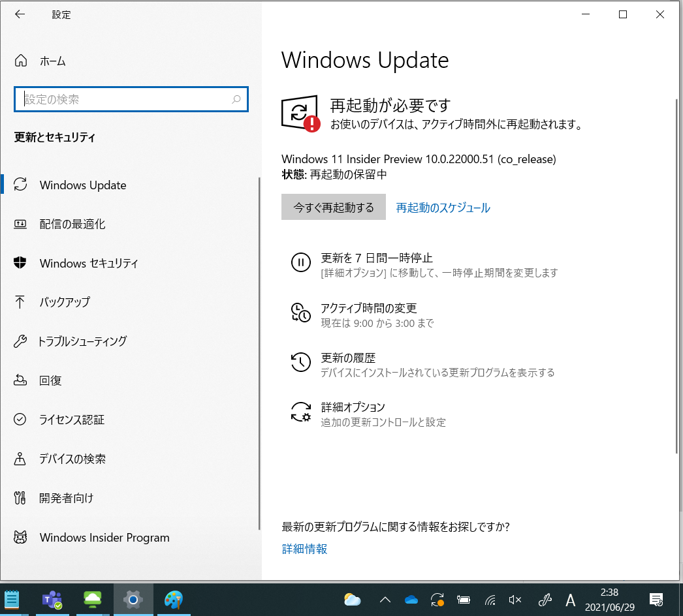Open the 配信の最適化 icon

coord(20,224)
